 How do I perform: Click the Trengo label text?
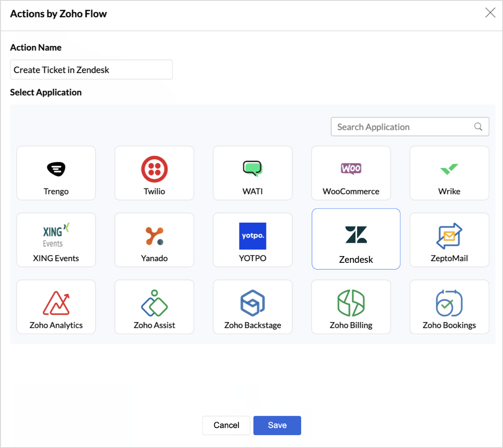[x=56, y=191]
